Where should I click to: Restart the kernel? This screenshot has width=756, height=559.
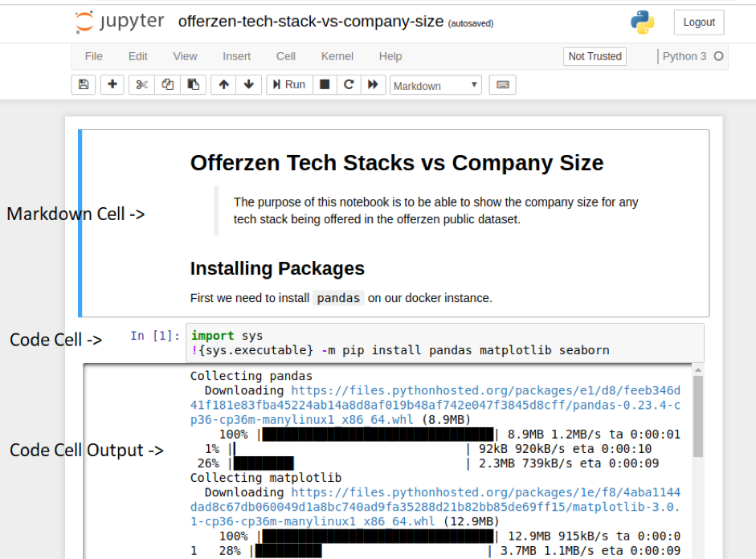pyautogui.click(x=349, y=85)
